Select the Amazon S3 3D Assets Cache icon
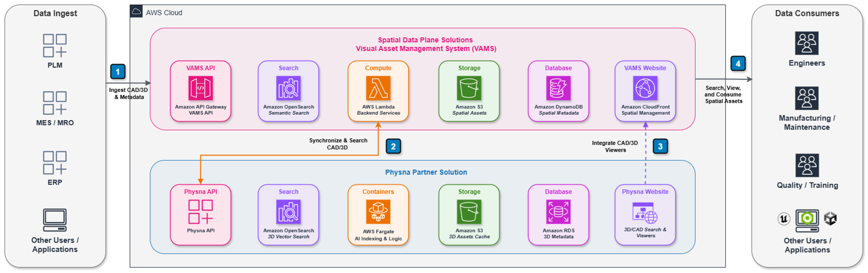 point(469,212)
